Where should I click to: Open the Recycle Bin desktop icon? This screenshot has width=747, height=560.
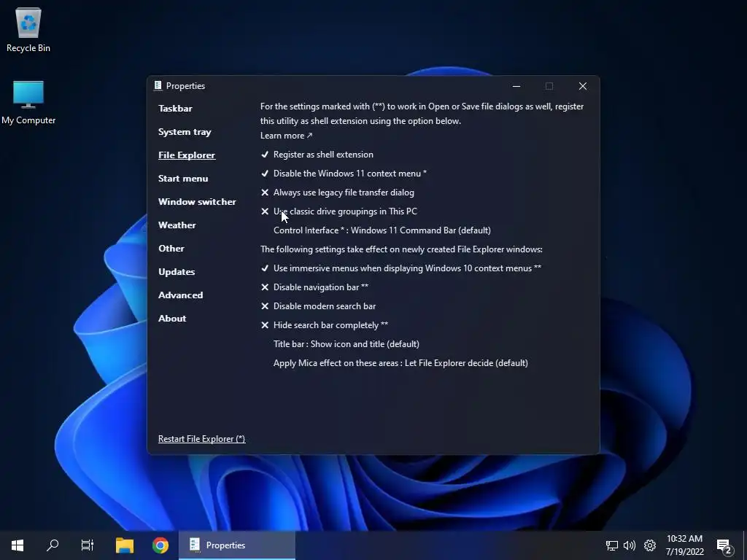click(28, 29)
